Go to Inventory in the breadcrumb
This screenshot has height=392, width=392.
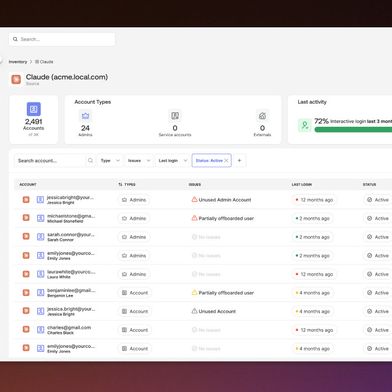(18, 62)
